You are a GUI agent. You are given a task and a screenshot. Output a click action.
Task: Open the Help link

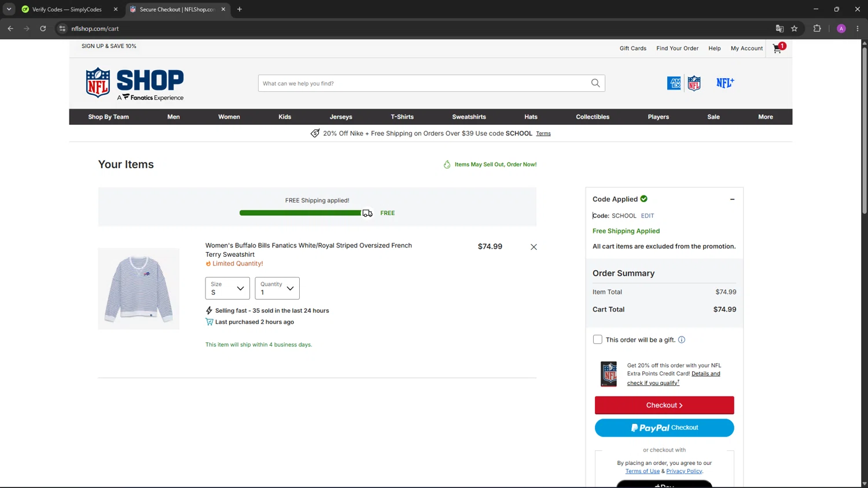715,49
